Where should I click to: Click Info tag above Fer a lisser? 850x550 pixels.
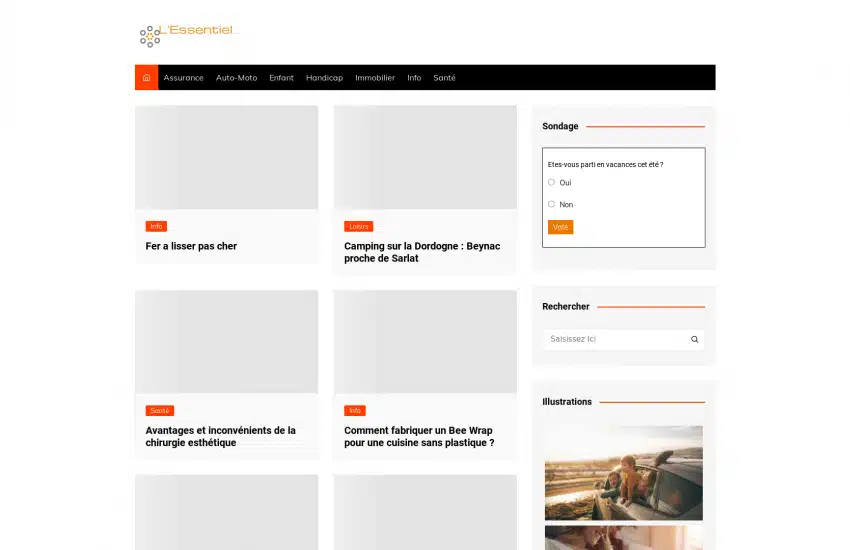[156, 227]
